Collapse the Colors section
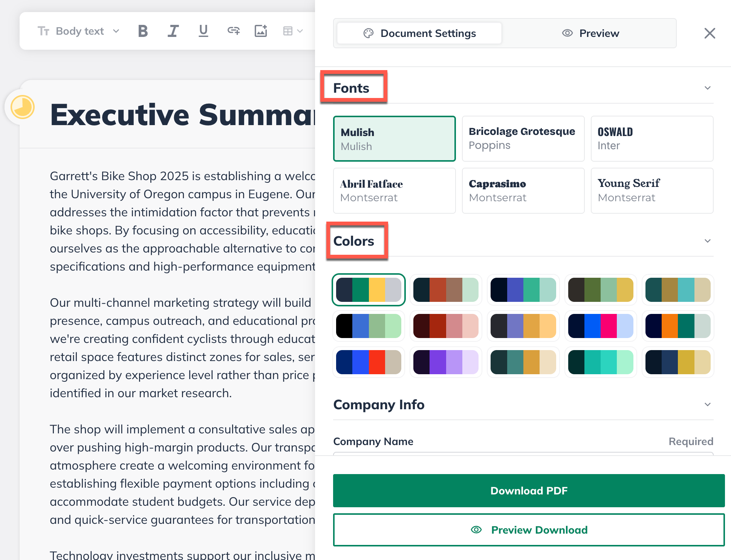Screen dimensions: 731x560 click(708, 240)
